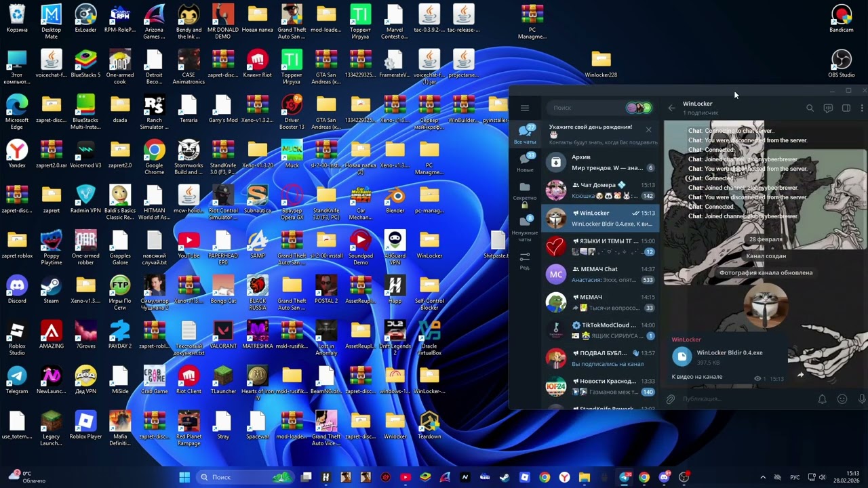The height and width of the screenshot is (488, 868).
Task: Open Telegram hamburger menu
Action: click(x=524, y=108)
